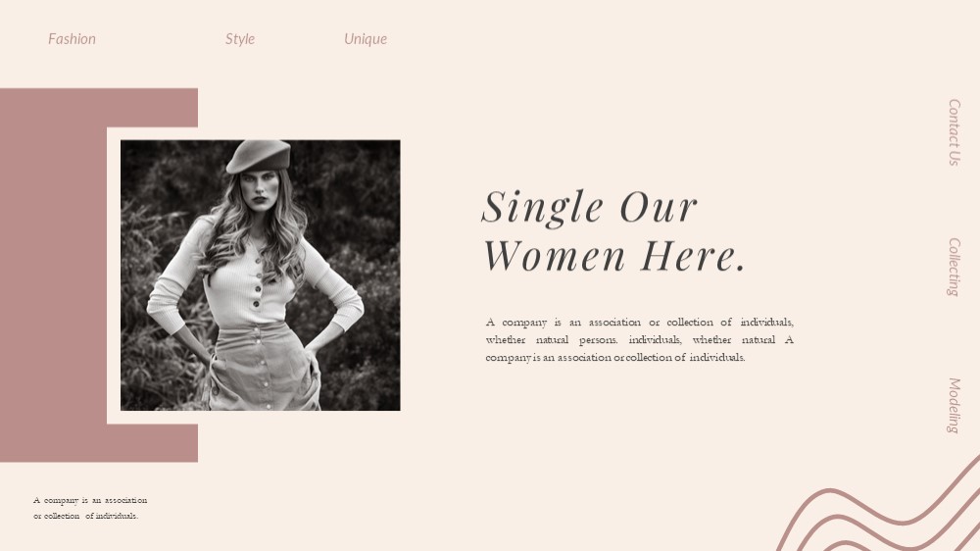Select the Style navigation link
Viewport: 980px width, 551px height.
[240, 39]
